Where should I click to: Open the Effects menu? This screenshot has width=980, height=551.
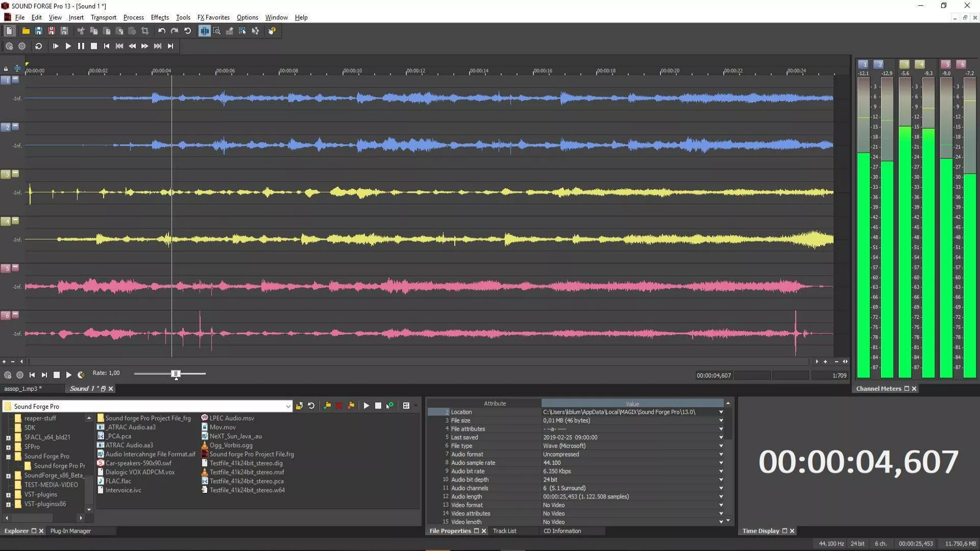pos(159,17)
